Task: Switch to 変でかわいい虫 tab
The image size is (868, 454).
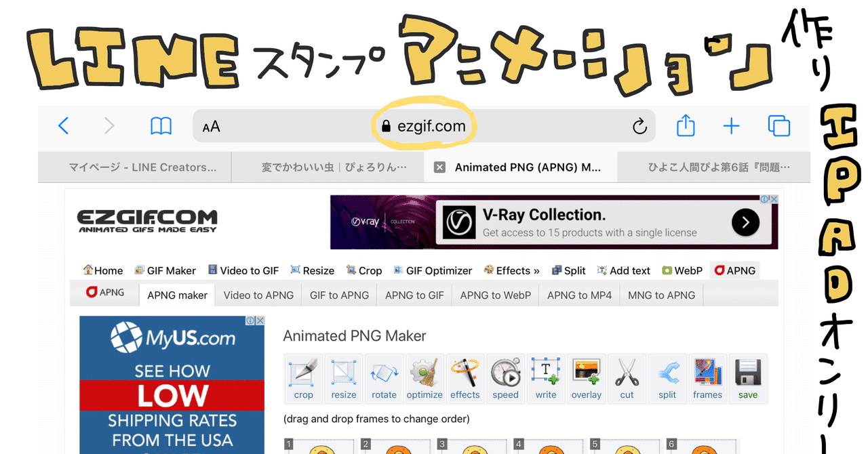Action: click(328, 167)
